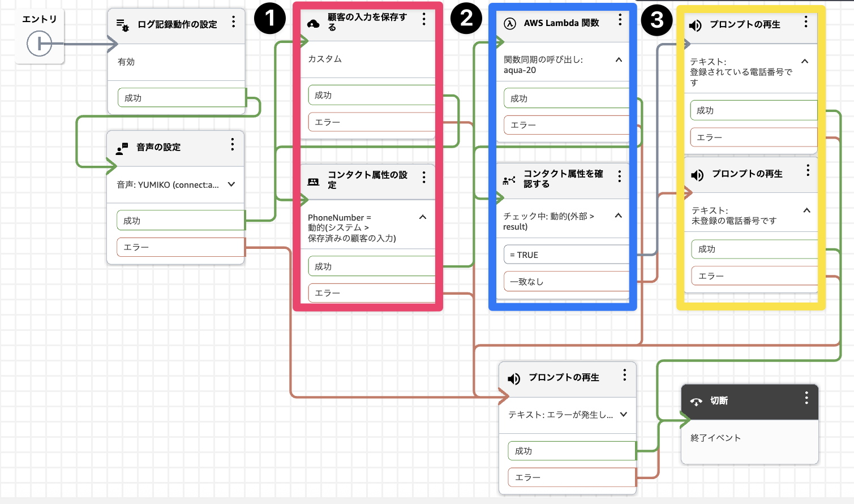Select 成功 output under 登録されている電話番号です prompt

pyautogui.click(x=754, y=110)
